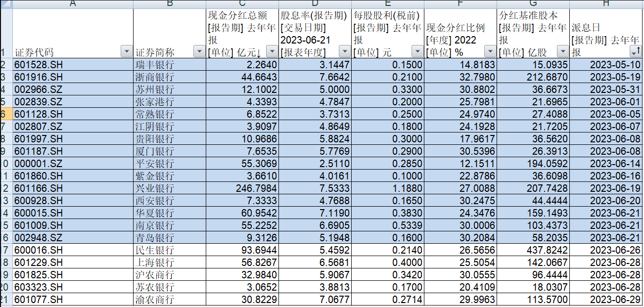Select the 常熟银行 name cell
This screenshot has width=644, height=307.
click(170, 114)
